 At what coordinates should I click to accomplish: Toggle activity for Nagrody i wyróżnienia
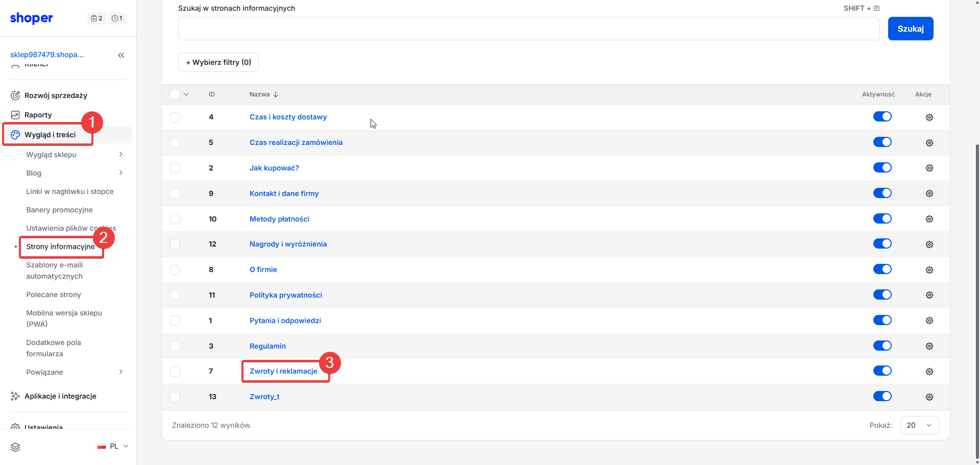pos(882,243)
